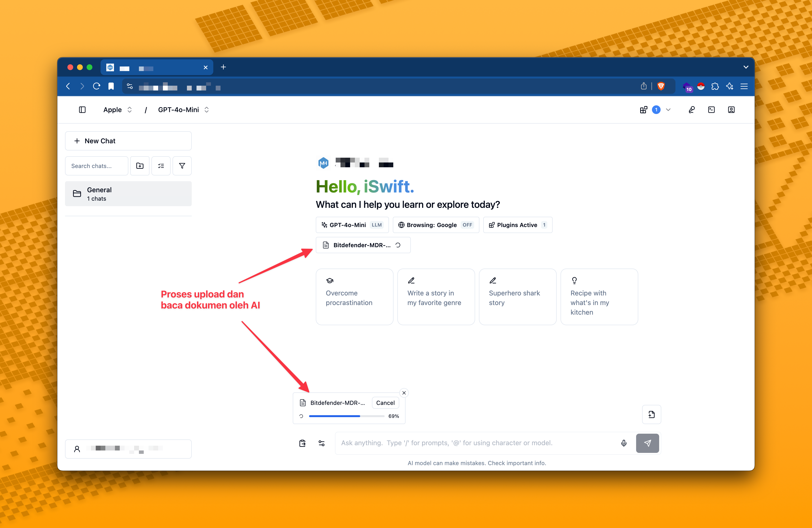Focus the Search chats field
The width and height of the screenshot is (812, 528).
96,166
